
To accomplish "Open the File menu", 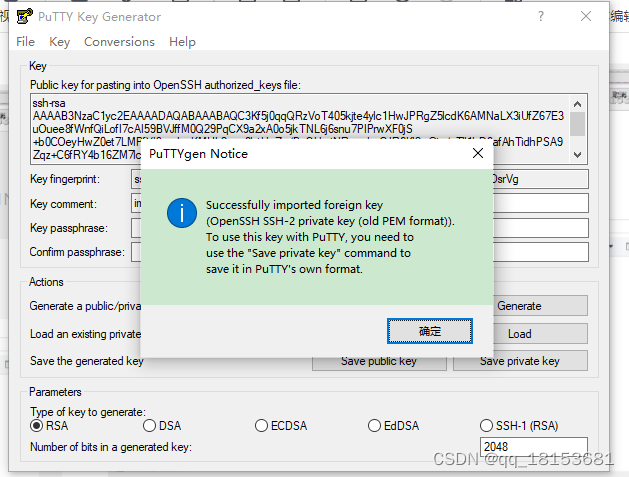I will pos(25,42).
